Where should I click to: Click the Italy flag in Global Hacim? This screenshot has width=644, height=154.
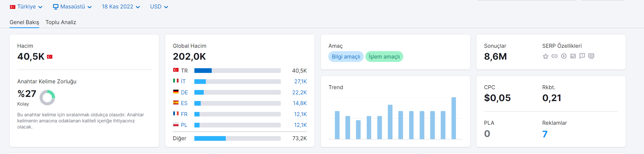click(x=176, y=81)
